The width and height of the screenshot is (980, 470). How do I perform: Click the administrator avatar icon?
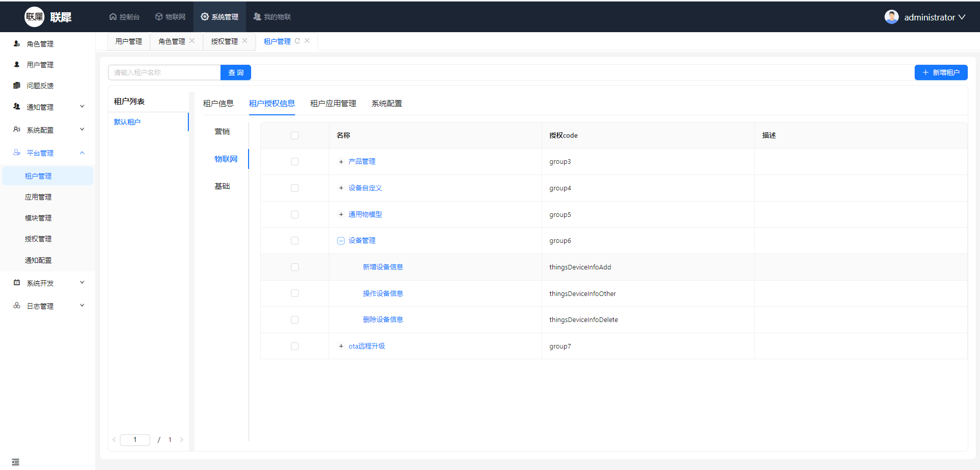[891, 17]
